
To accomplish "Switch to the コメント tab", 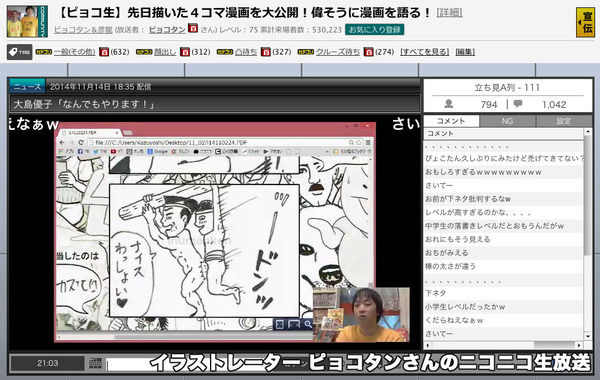I will 451,121.
